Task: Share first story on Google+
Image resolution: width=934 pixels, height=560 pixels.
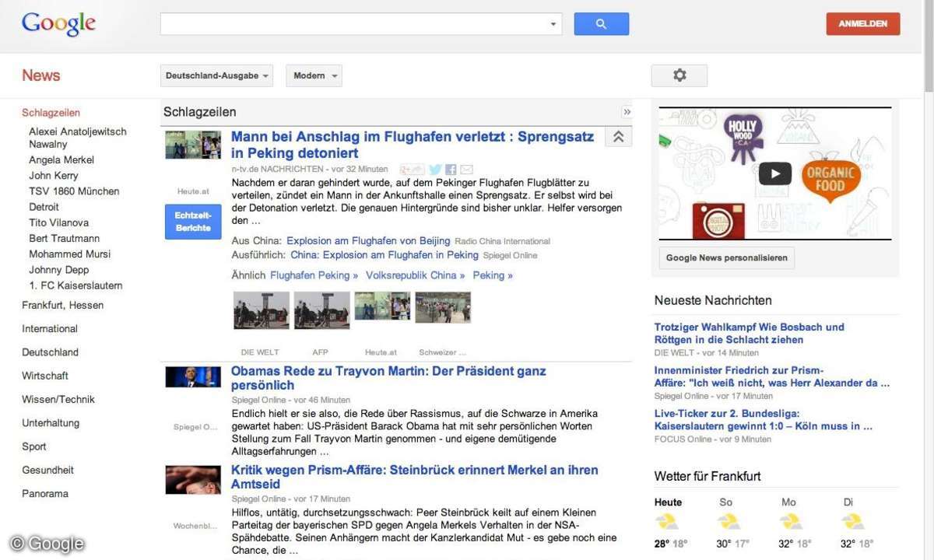Action: coord(412,170)
